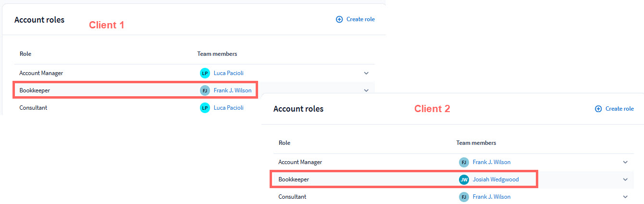Open Frank J. Wilson link in Client 1 Bookkeeper row
644x204 pixels.
point(233,90)
